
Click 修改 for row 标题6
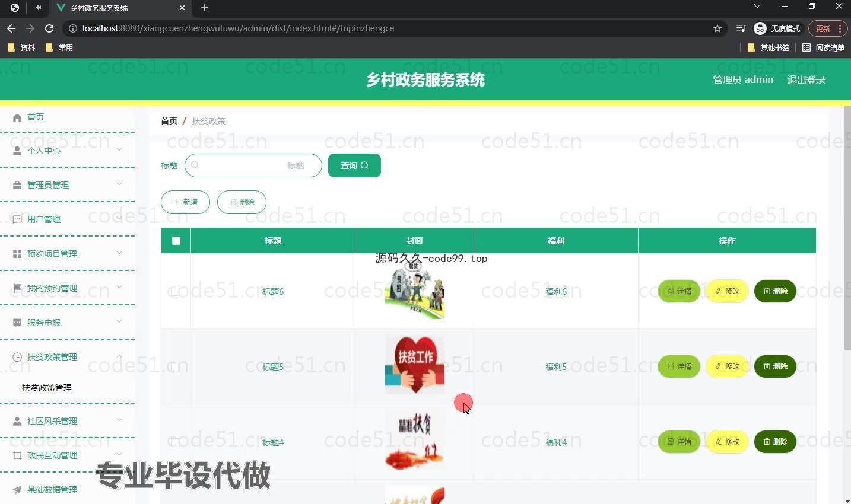point(727,291)
